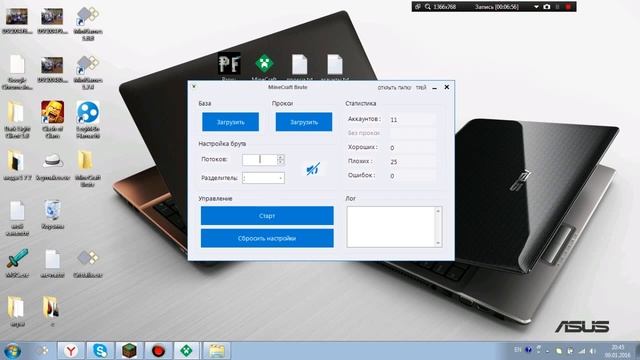Open the ОТКРЫТЬ ПАПКУ title bar link
Viewport: 640px width, 360px height.
[x=394, y=88]
